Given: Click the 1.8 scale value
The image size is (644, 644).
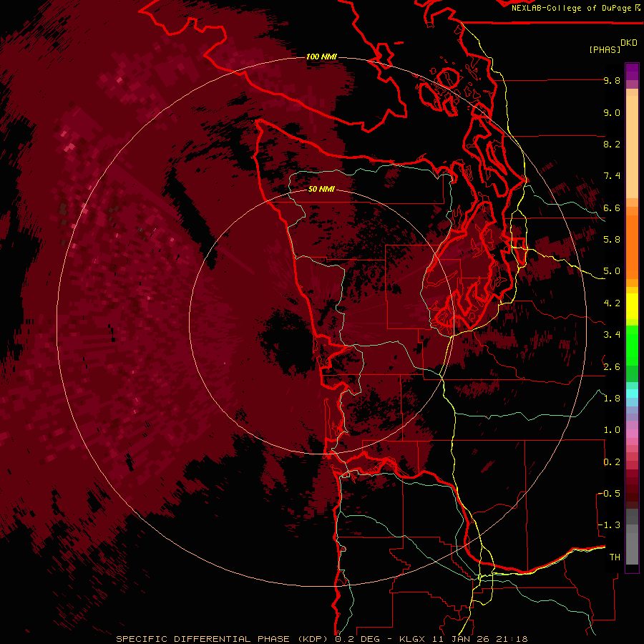Looking at the screenshot, I should pyautogui.click(x=612, y=399).
